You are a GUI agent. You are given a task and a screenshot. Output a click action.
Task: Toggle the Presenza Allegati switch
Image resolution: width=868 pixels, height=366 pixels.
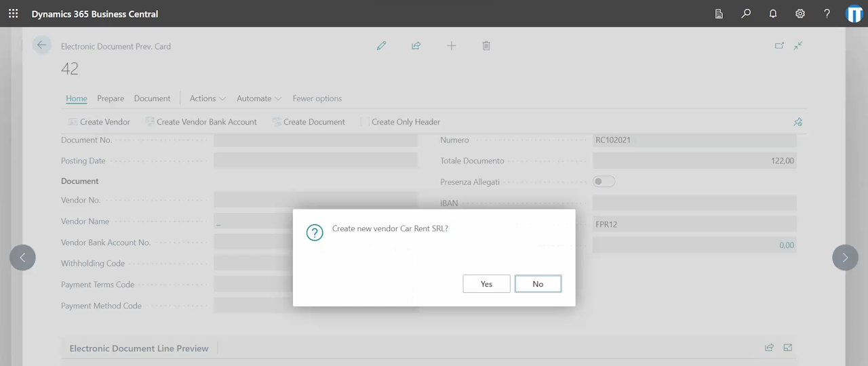[x=604, y=182]
